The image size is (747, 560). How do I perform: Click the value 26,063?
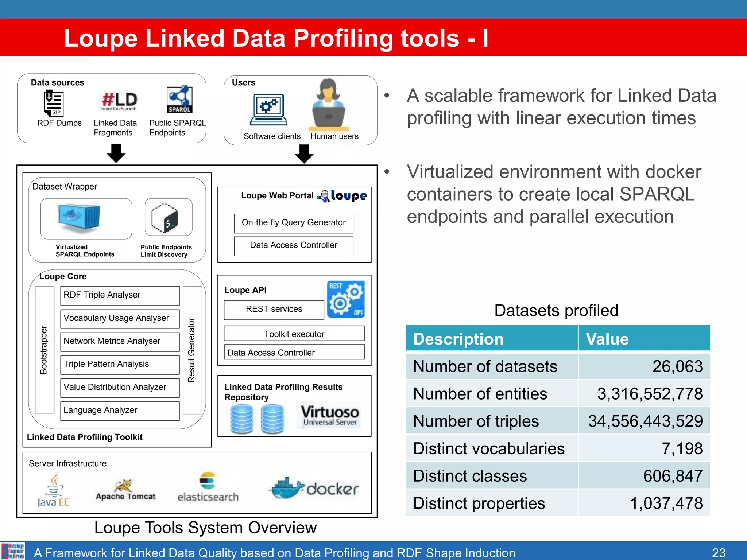click(677, 366)
